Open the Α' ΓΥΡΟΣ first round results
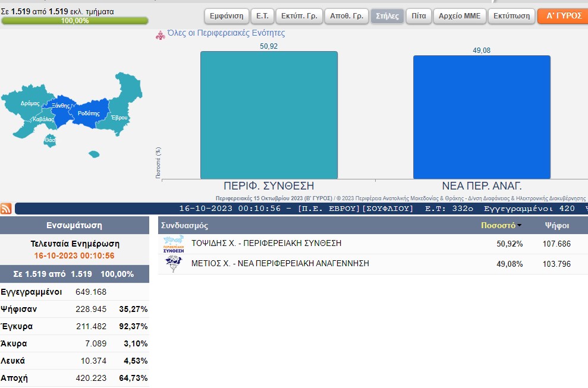 pyautogui.click(x=562, y=16)
